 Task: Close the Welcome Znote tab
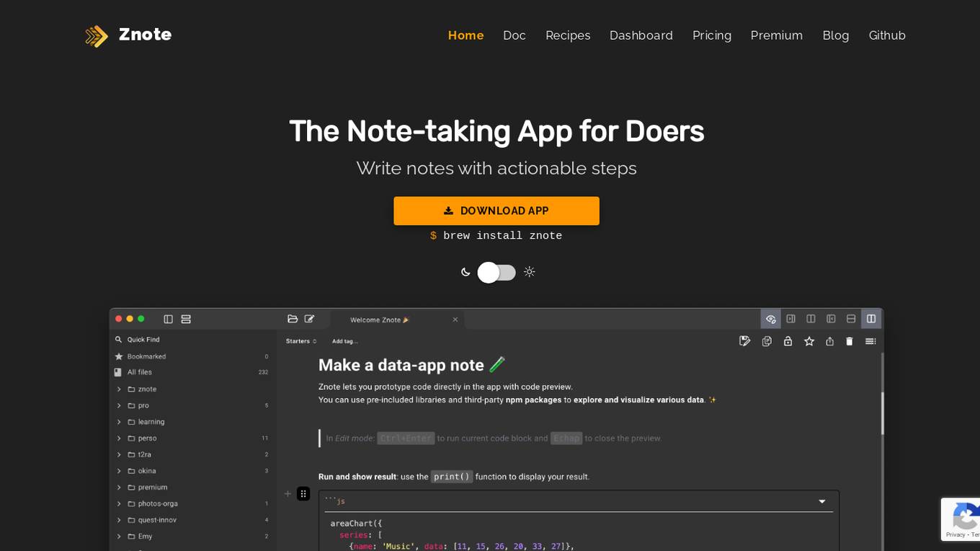click(455, 319)
